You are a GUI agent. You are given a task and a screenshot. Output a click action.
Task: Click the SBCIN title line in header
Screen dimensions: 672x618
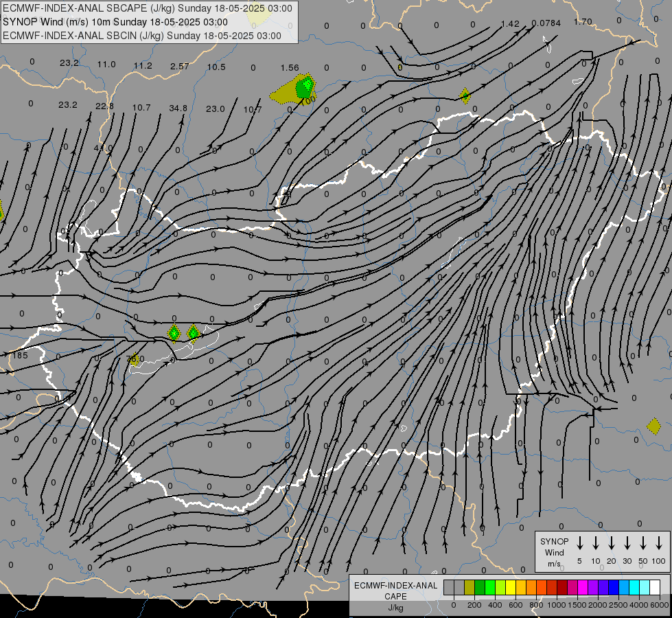click(142, 36)
